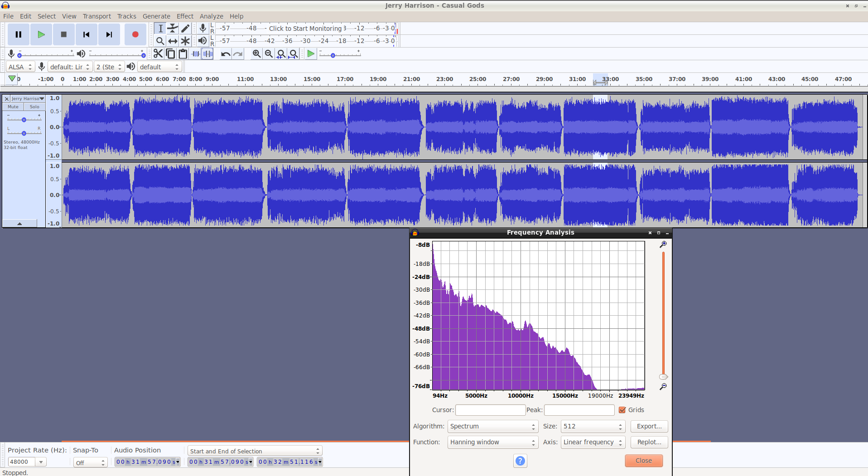Click the Redo arrow icon
Image resolution: width=868 pixels, height=476 pixels.
pos(238,54)
